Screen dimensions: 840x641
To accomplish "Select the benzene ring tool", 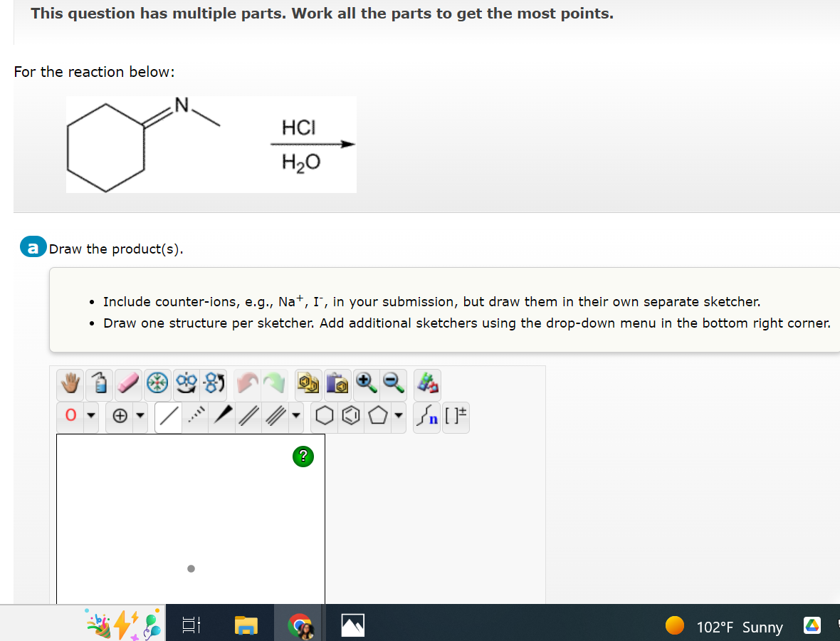I will tap(351, 416).
